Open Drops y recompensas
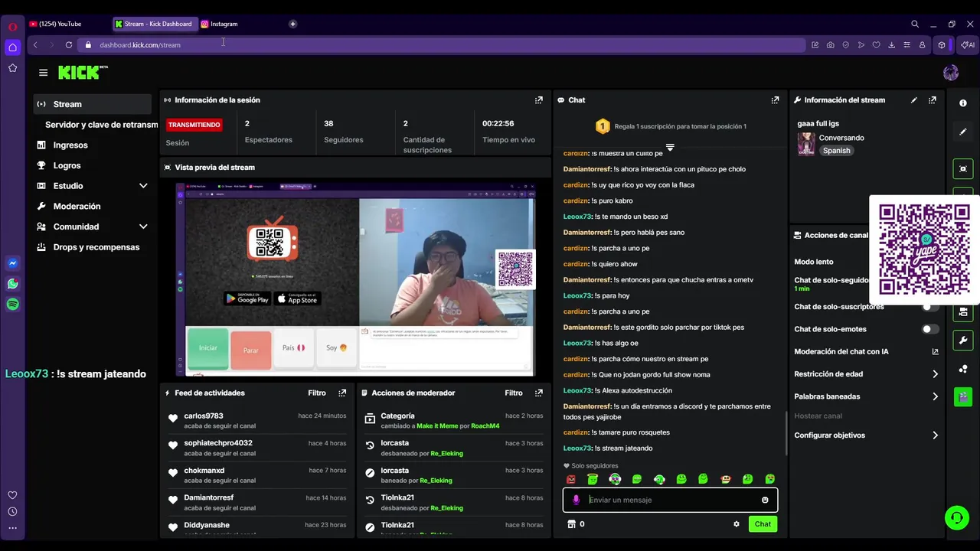The width and height of the screenshot is (980, 551). [96, 247]
